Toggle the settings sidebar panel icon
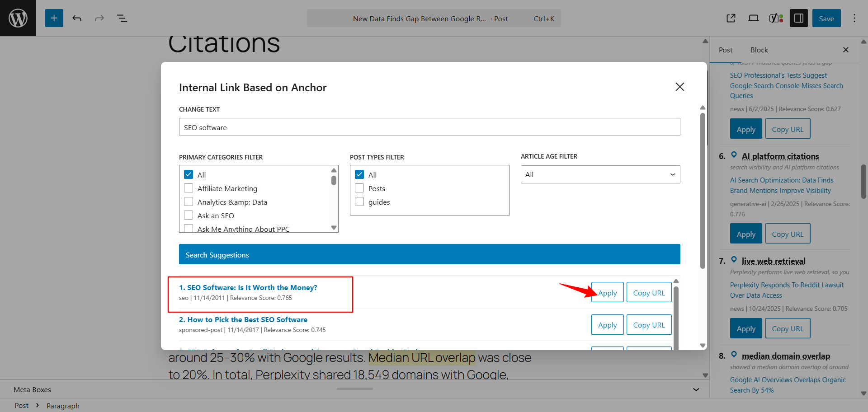868x412 pixels. point(798,18)
